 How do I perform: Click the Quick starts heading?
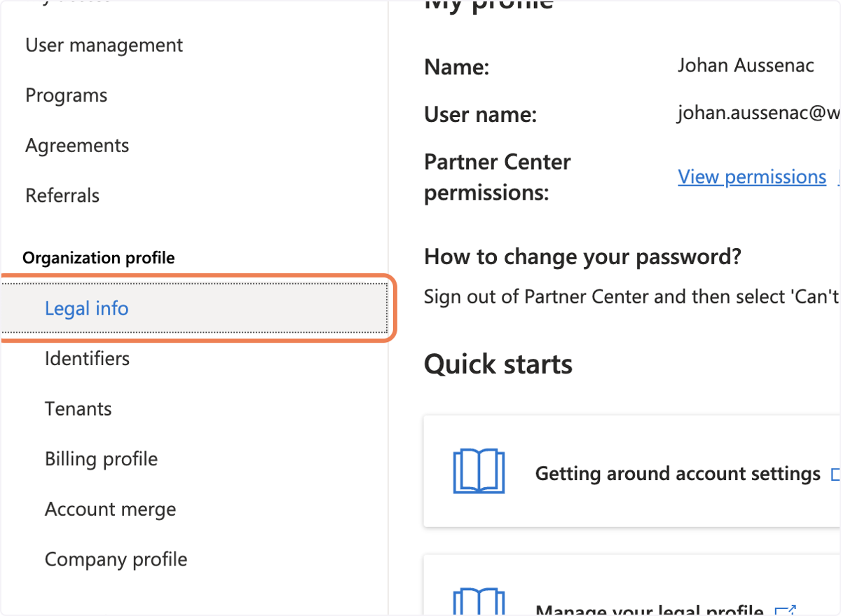498,364
